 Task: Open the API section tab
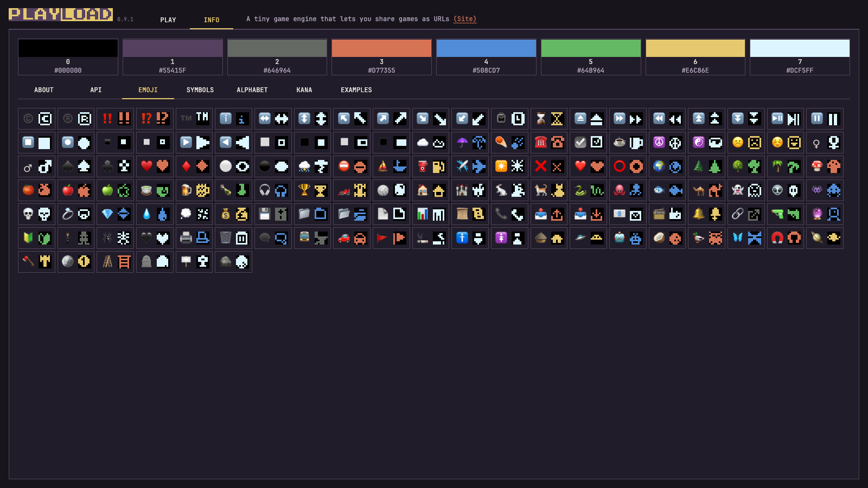(x=96, y=90)
